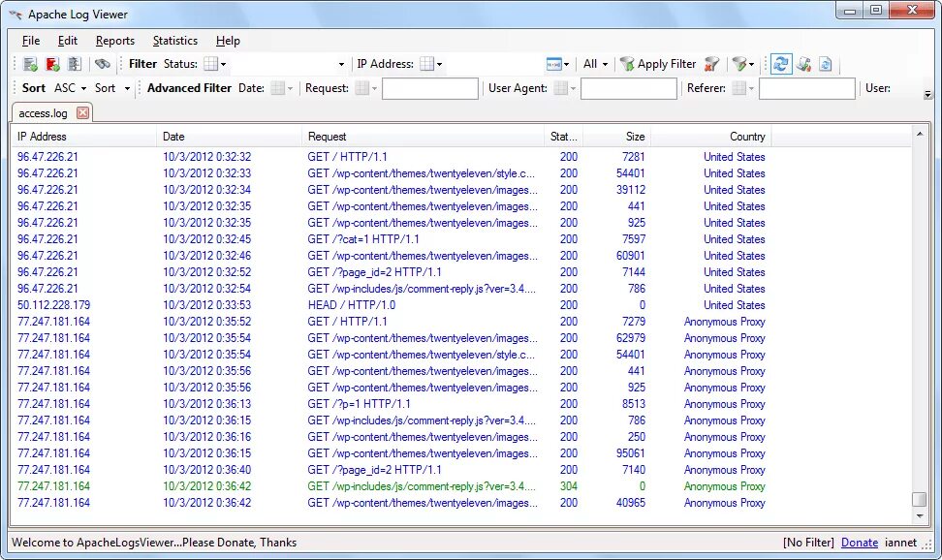Click the size value 40965

tap(630, 503)
